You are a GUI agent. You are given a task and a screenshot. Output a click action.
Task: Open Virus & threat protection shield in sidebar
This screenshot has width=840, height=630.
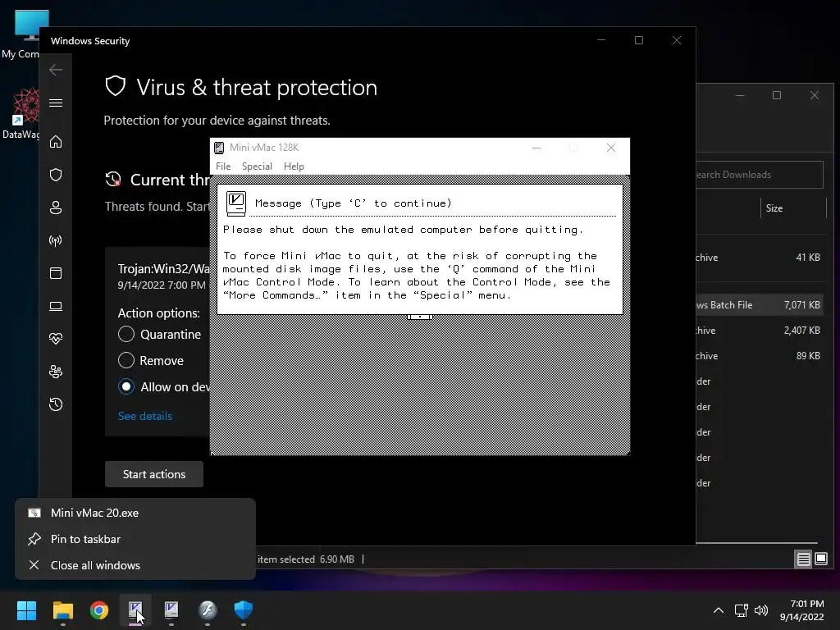[x=56, y=175]
